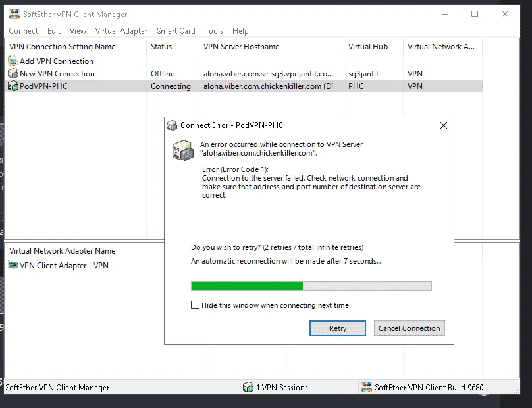Click the Add VPN Connection icon
The image size is (532, 408).
click(13, 61)
